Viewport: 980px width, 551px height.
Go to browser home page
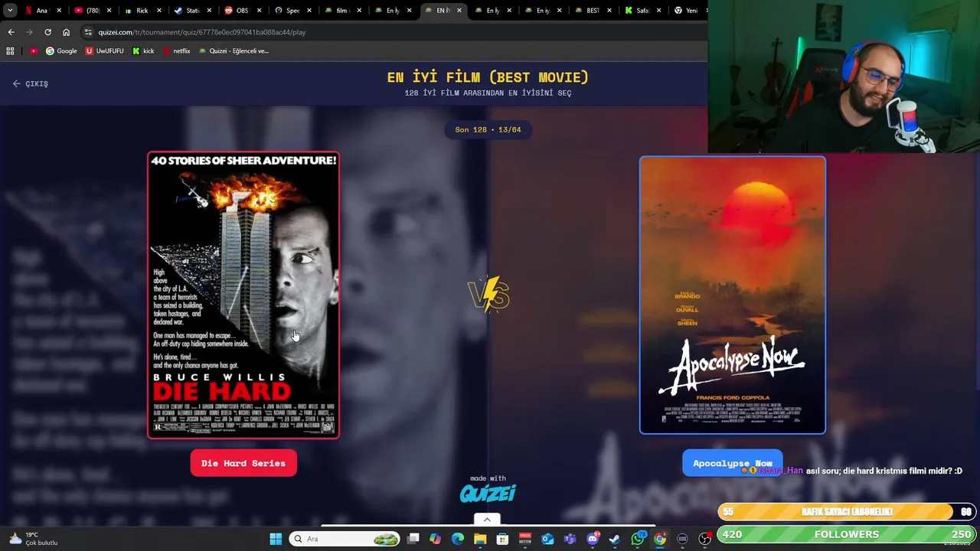[66, 32]
